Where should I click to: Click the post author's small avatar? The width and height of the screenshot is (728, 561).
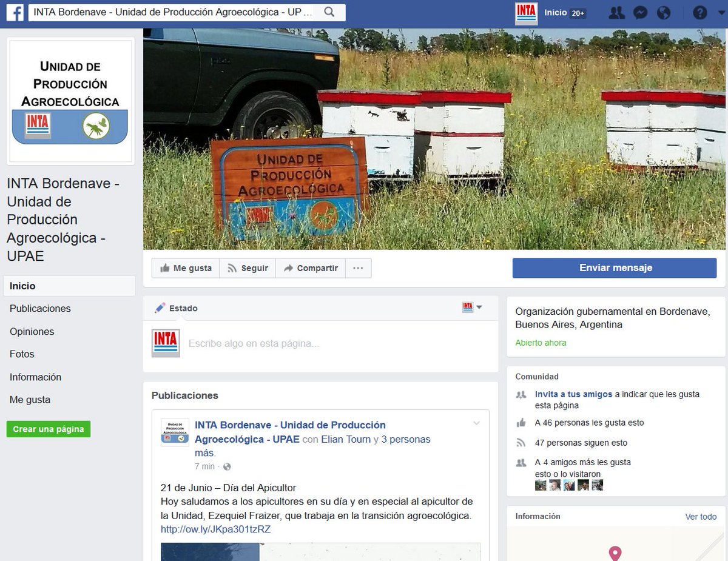[175, 432]
